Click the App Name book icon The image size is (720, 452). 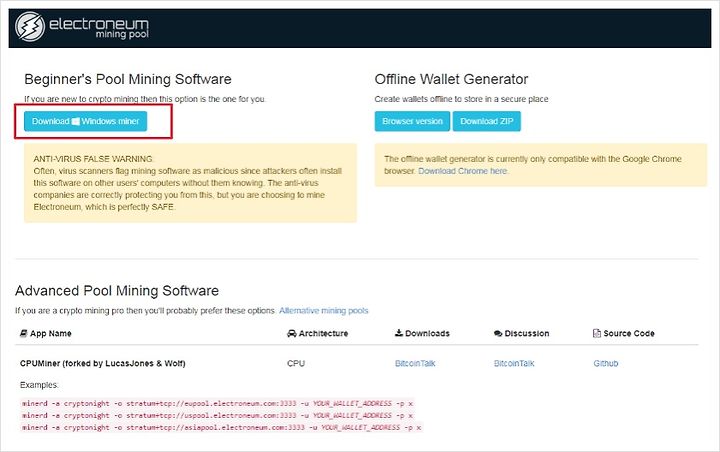pyautogui.click(x=23, y=333)
